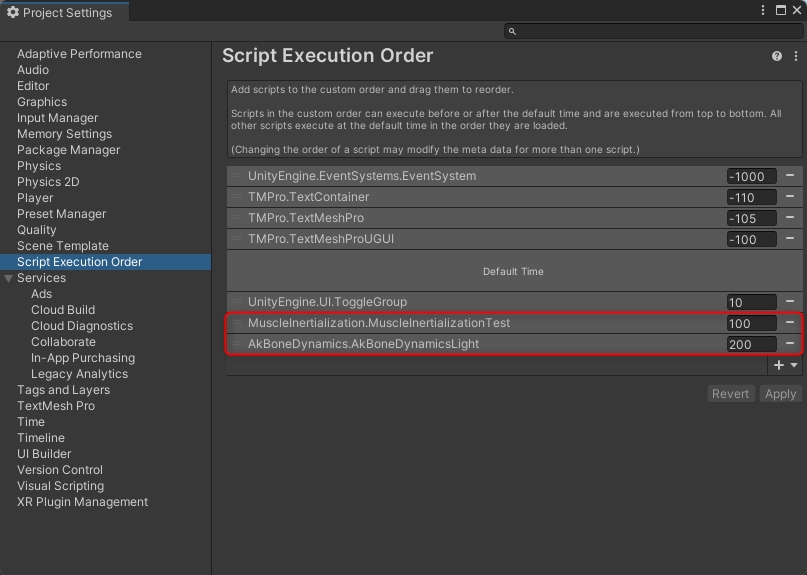Click the Revert button
The height and width of the screenshot is (575, 807).
(731, 394)
